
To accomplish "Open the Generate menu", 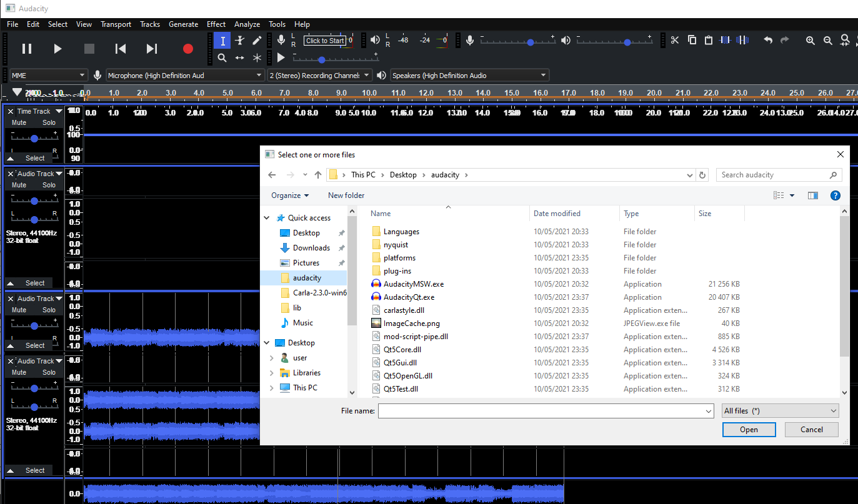I will [184, 24].
